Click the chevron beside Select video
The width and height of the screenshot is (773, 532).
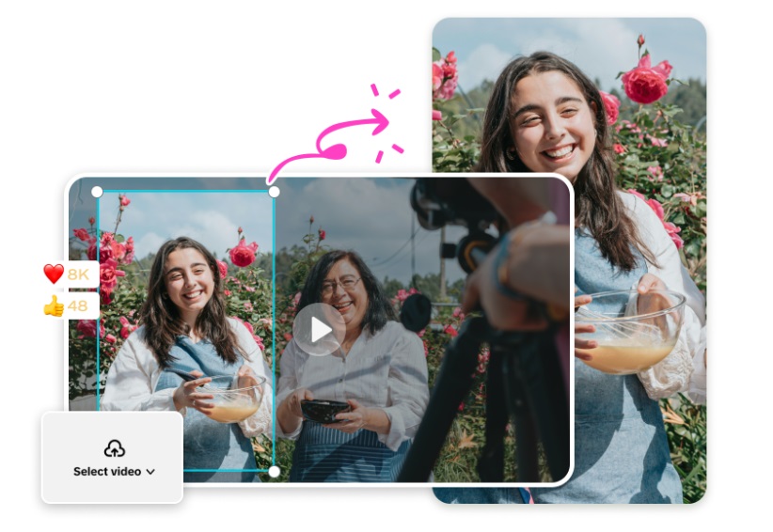click(x=150, y=472)
